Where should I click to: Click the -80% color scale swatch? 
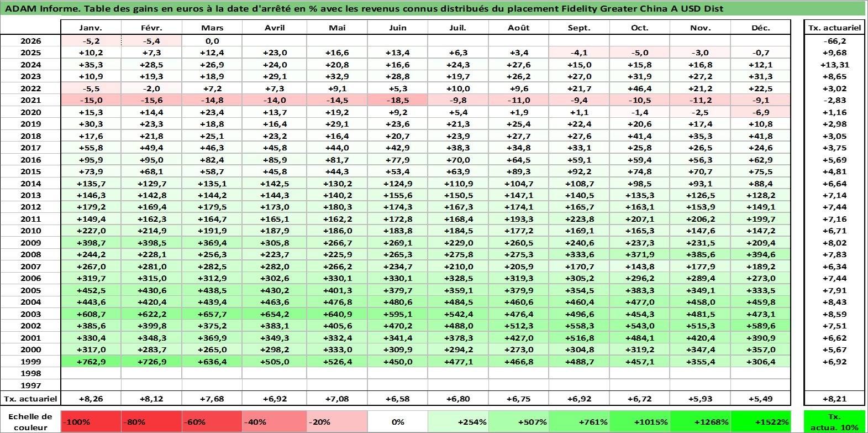tap(151, 421)
